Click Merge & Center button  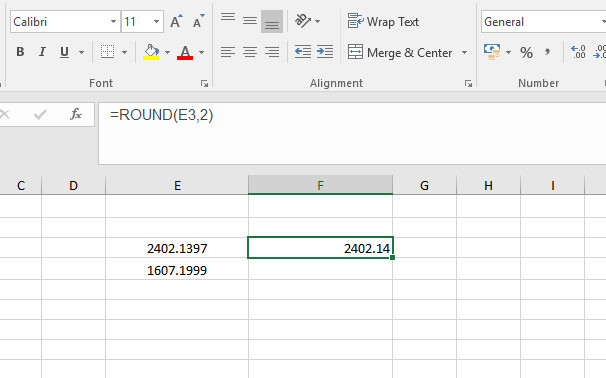coord(400,52)
